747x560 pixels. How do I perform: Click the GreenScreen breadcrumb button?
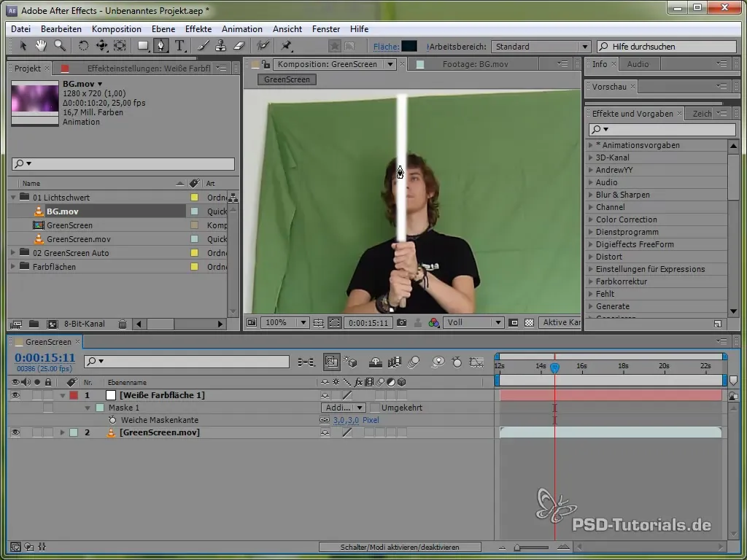pyautogui.click(x=287, y=79)
